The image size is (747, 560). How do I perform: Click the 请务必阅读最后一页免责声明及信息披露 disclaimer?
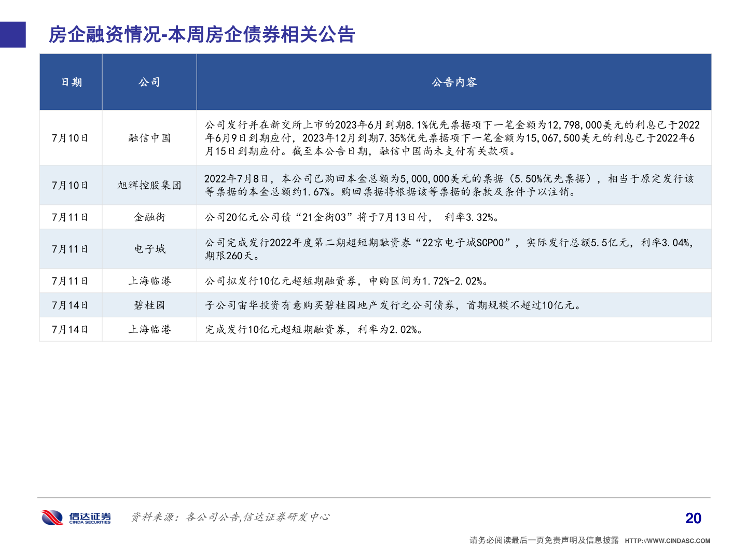(543, 539)
